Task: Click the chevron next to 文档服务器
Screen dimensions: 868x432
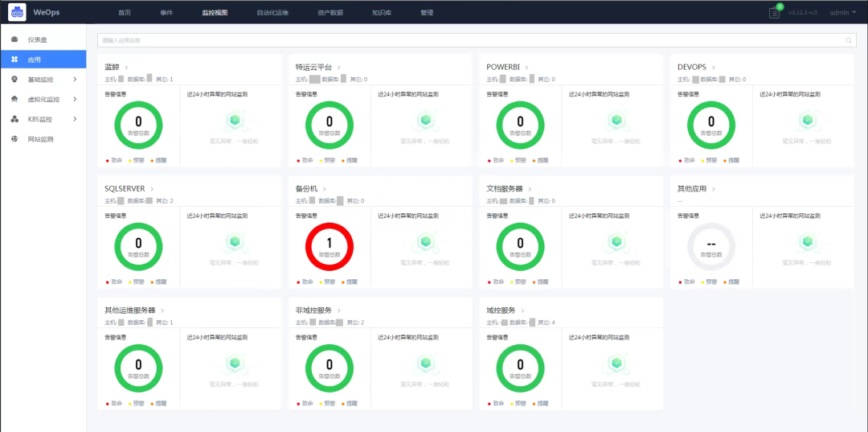Action: click(530, 189)
